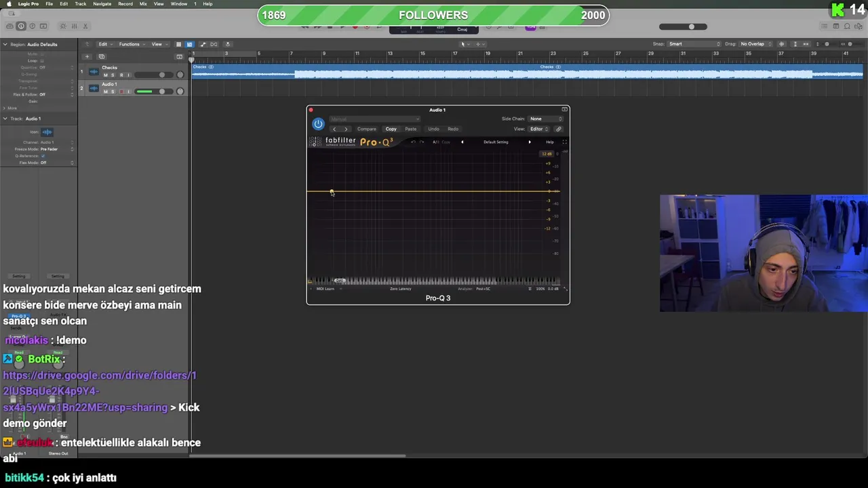The image size is (868, 488).
Task: Select next FabFilter preset triangle
Action: pos(530,142)
